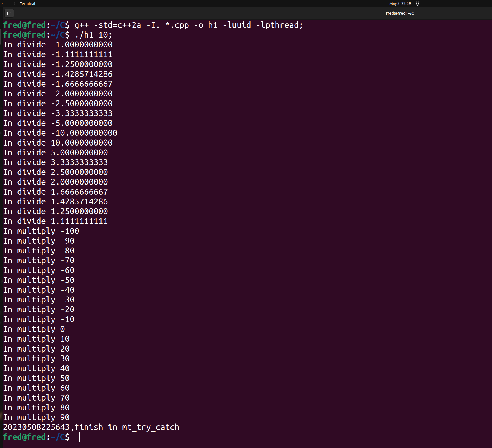
Task: Click the line 'In divide 2.0000000000'
Action: [55, 182]
